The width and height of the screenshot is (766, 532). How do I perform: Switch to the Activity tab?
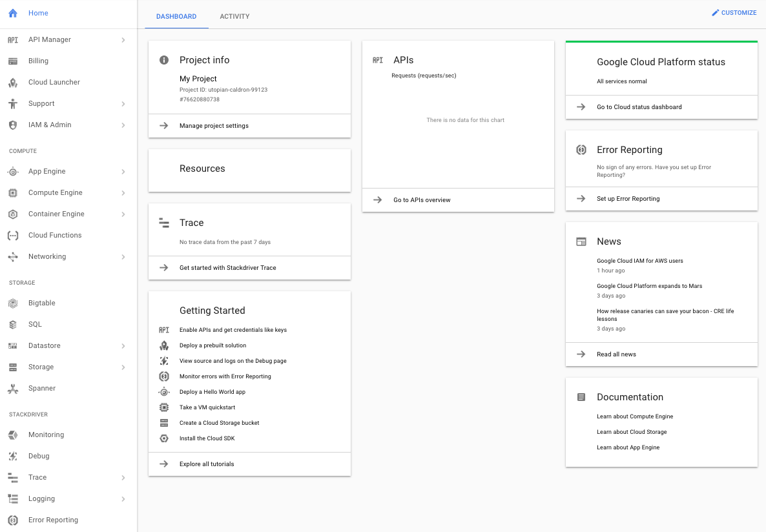click(x=234, y=16)
